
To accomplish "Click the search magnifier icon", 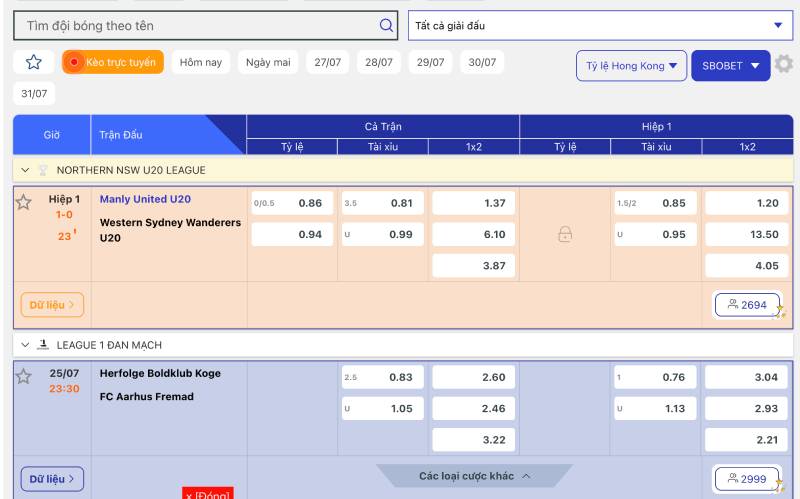I will click(x=386, y=25).
